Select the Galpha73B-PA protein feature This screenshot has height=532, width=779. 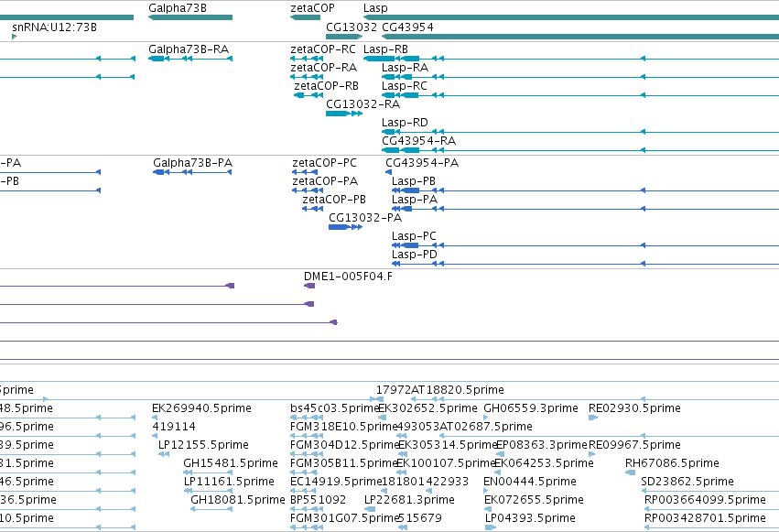[192, 172]
